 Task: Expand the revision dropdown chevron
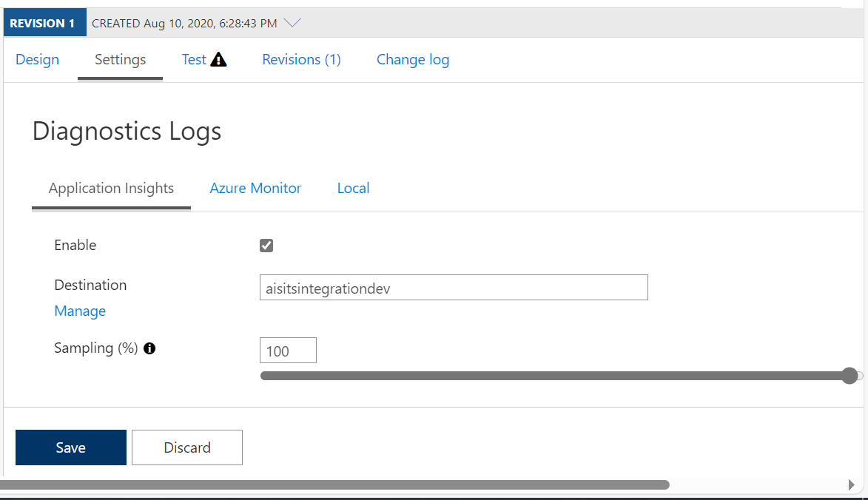(x=292, y=23)
